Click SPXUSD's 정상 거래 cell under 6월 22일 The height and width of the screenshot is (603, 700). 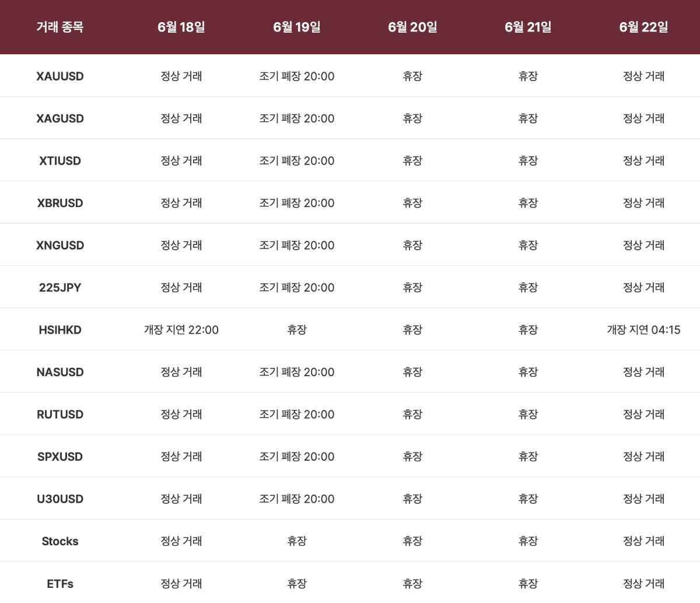[644, 457]
